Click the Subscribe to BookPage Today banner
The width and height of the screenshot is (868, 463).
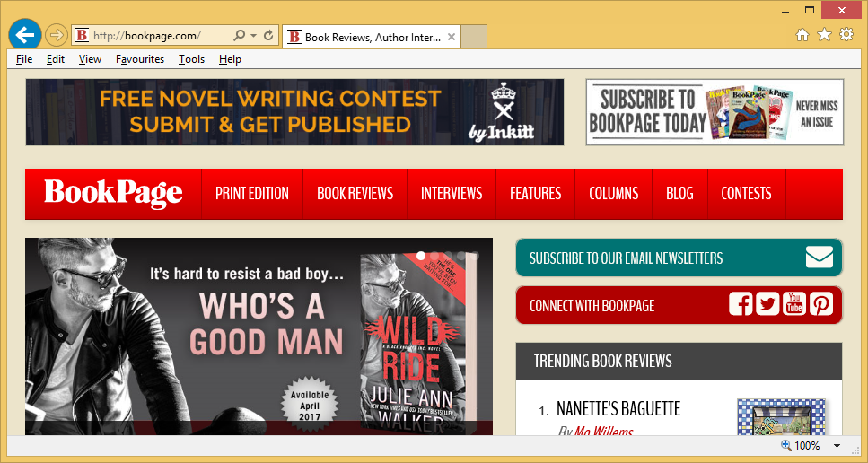pyautogui.click(x=715, y=112)
